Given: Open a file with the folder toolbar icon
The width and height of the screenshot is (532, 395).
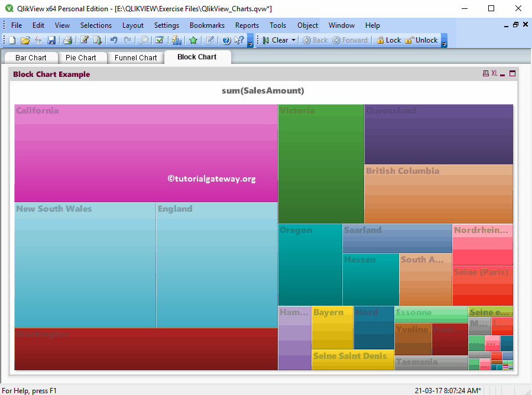Looking at the screenshot, I should pyautogui.click(x=25, y=40).
